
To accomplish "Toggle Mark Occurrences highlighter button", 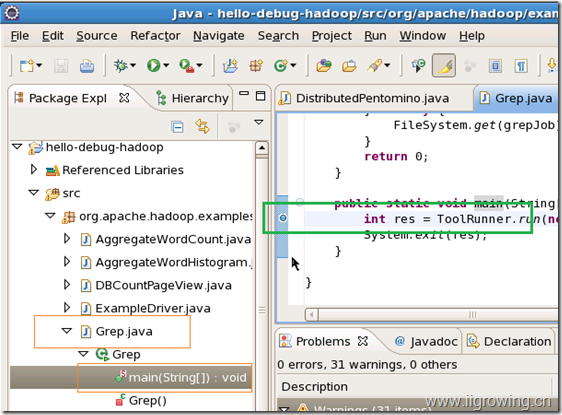I will [x=444, y=66].
